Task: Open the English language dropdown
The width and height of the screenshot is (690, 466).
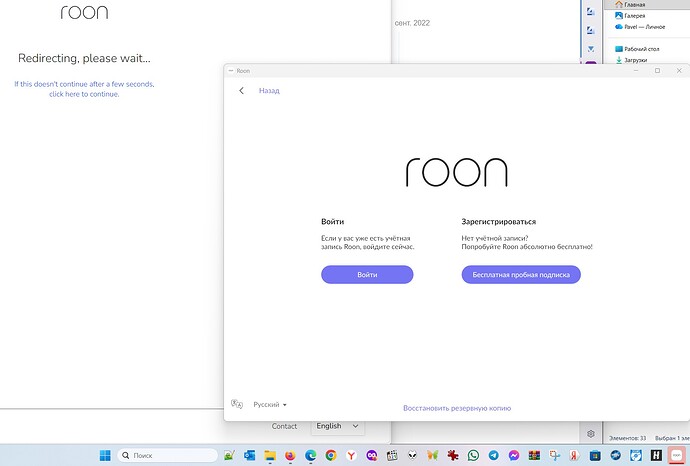Action: (338, 426)
